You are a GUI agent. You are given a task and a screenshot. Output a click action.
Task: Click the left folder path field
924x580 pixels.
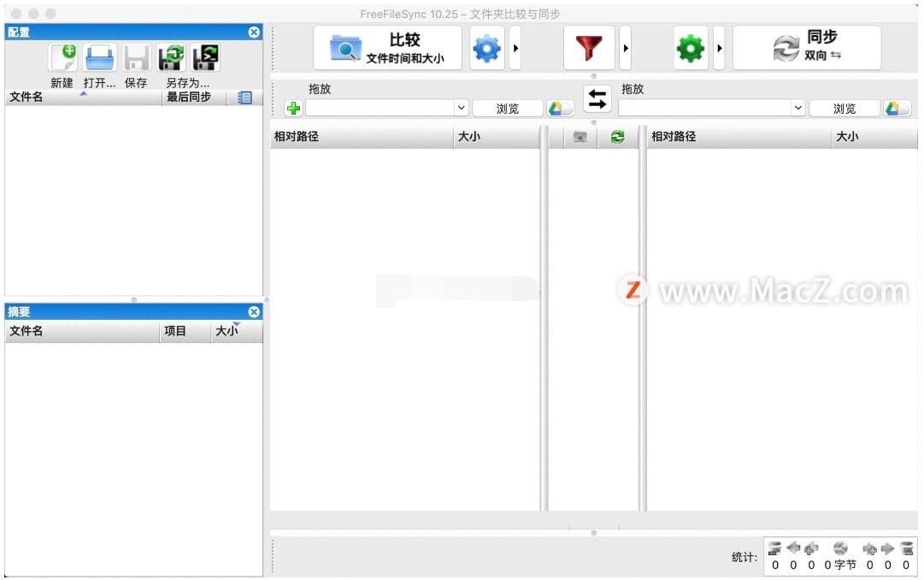[x=380, y=108]
